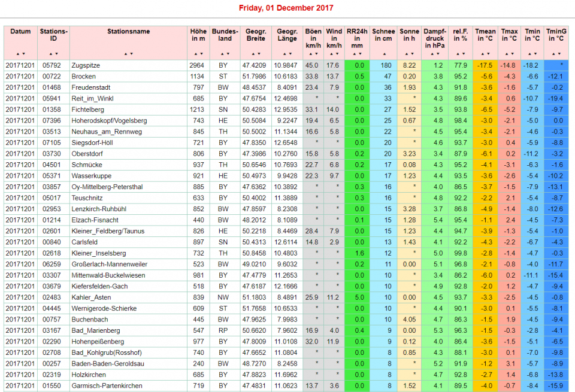Click the Zugspitze station name cell
575x392 pixels.
86,65
